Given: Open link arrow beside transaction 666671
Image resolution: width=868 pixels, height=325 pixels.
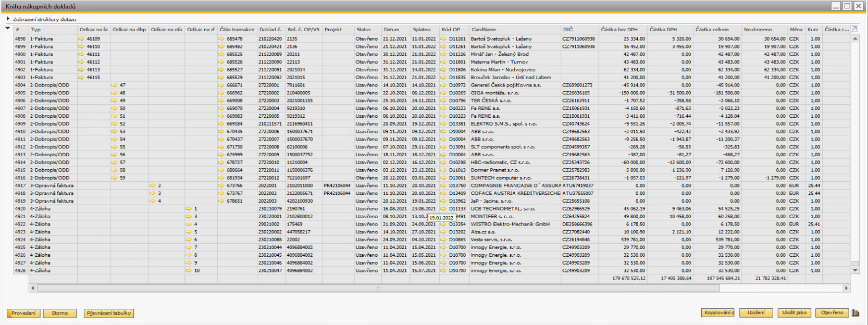Looking at the screenshot, I should tap(221, 85).
